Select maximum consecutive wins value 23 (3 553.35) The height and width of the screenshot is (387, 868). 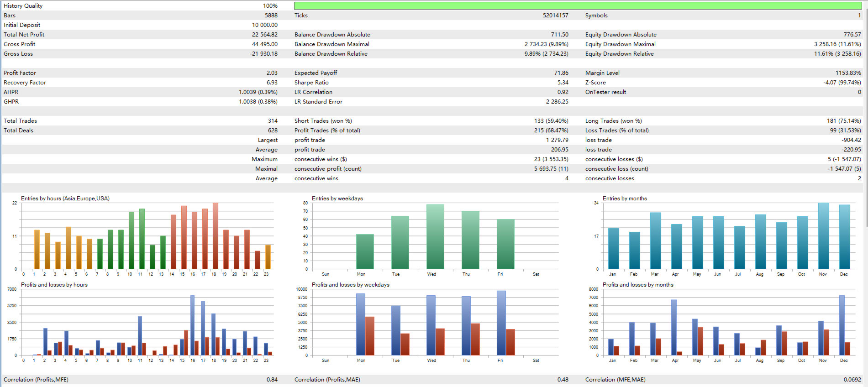tap(551, 159)
